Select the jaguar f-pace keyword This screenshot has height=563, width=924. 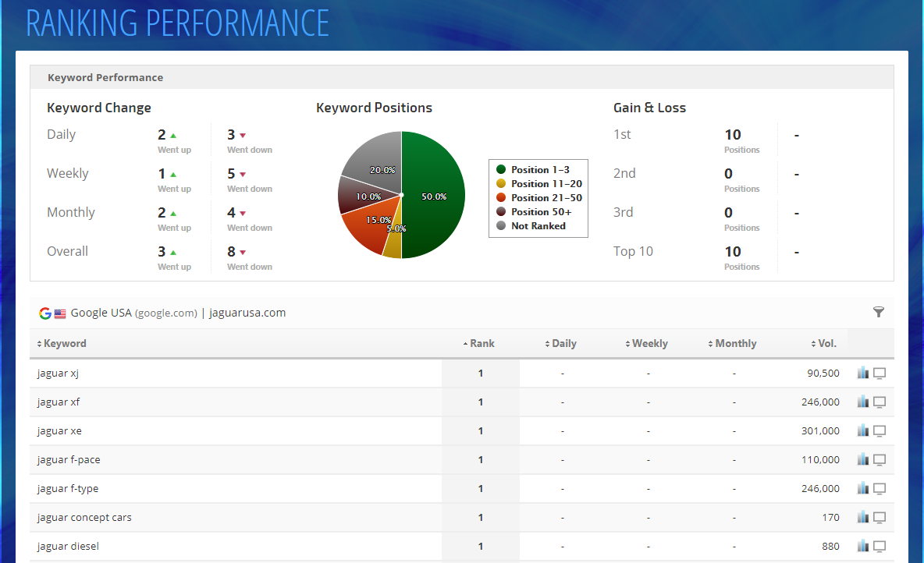pos(69,460)
